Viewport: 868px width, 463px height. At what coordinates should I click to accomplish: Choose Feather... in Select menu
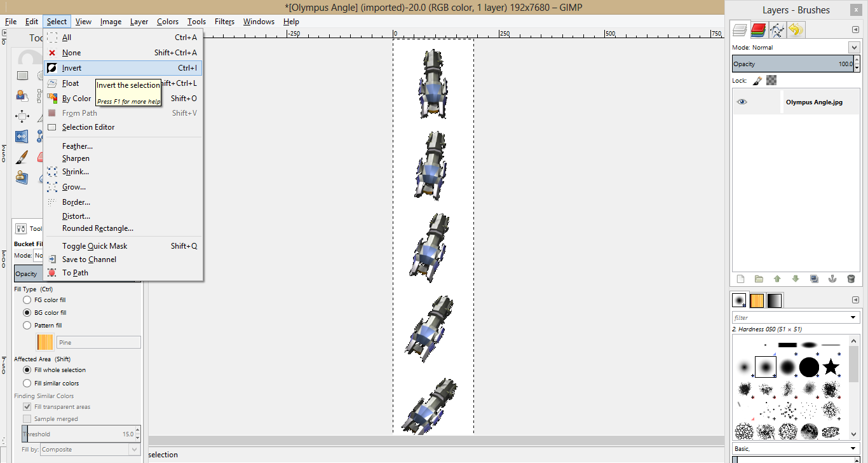123,146
